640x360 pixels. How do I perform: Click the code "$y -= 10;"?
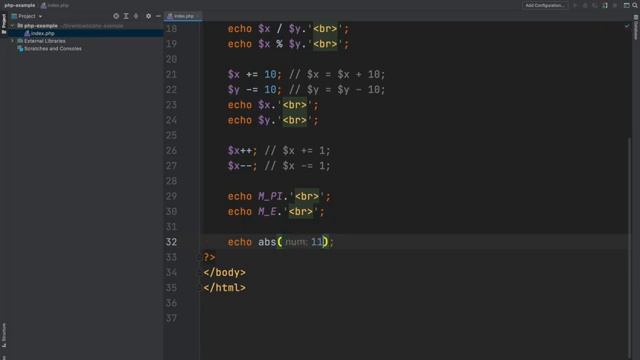[x=254, y=90]
